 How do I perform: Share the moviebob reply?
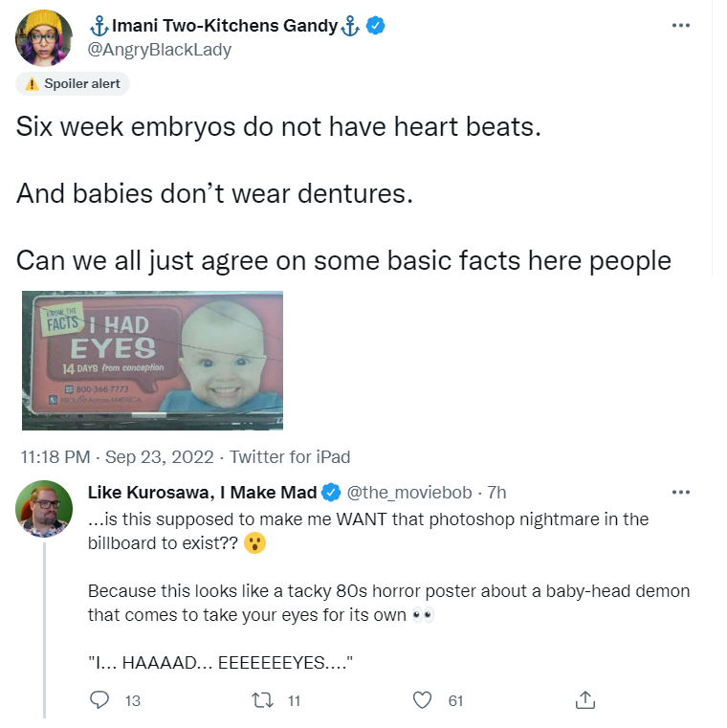[x=584, y=699]
